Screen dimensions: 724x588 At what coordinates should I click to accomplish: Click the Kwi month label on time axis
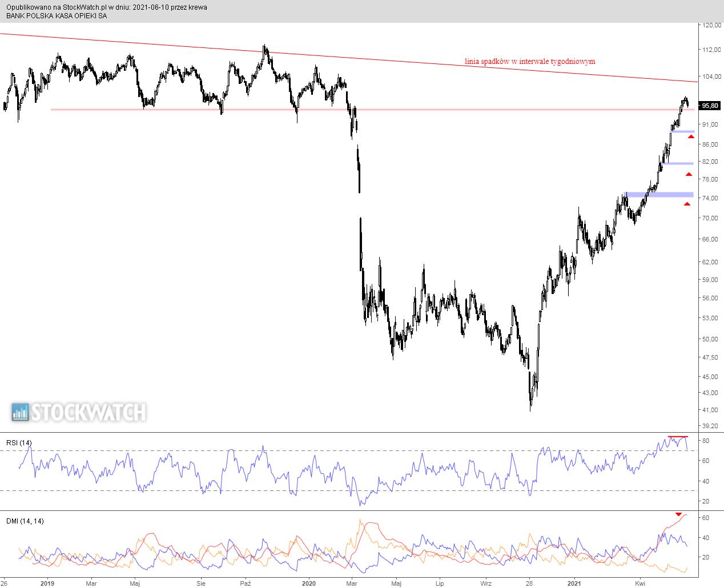pyautogui.click(x=641, y=583)
